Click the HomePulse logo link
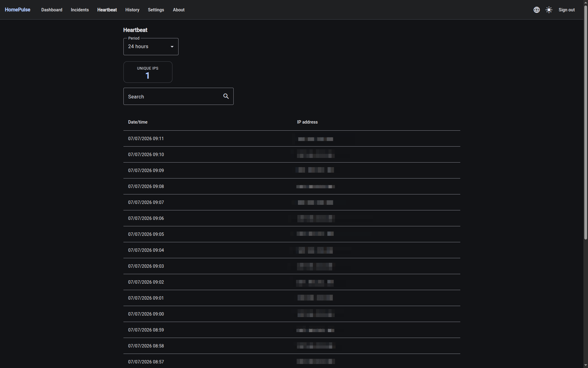The image size is (588, 368). coord(17,10)
